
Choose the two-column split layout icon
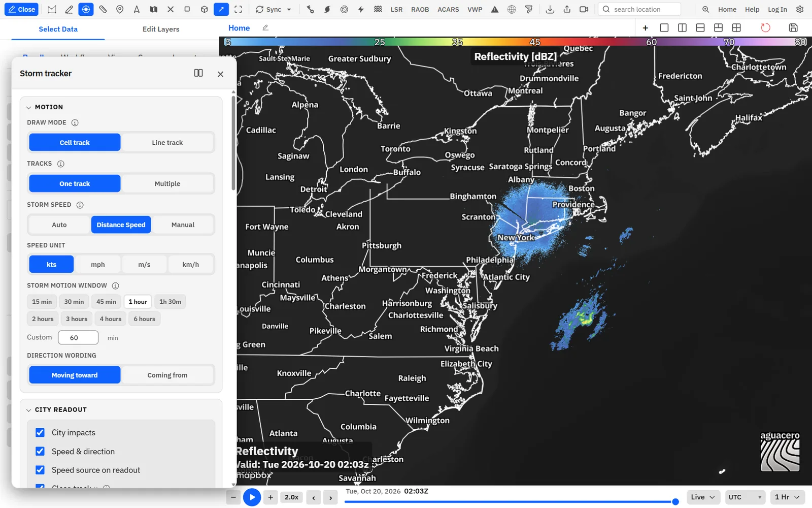click(682, 28)
